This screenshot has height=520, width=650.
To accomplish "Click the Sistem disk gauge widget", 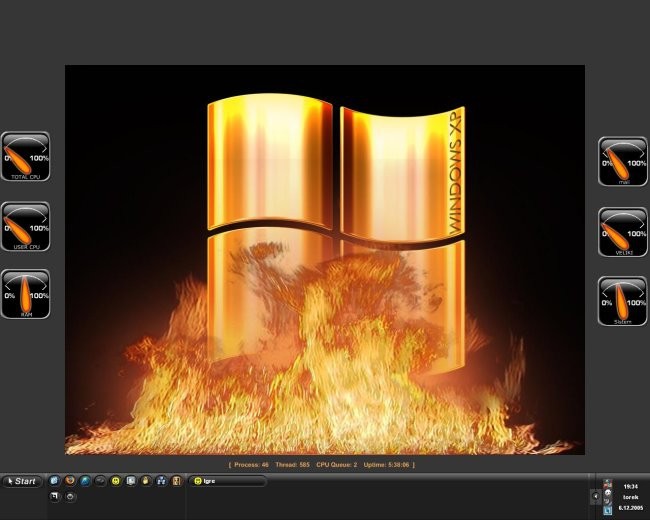I will 623,301.
